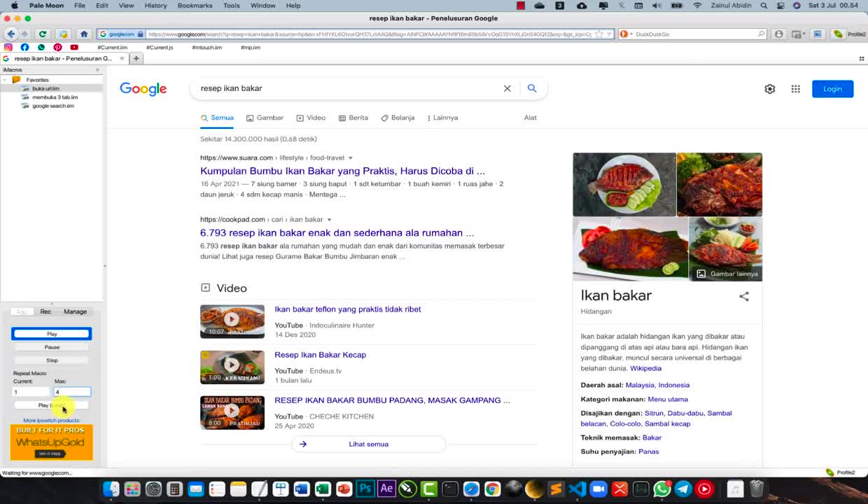This screenshot has width=868, height=504.
Task: Expand the cookpad.com result options arrow
Action: pyautogui.click(x=329, y=220)
